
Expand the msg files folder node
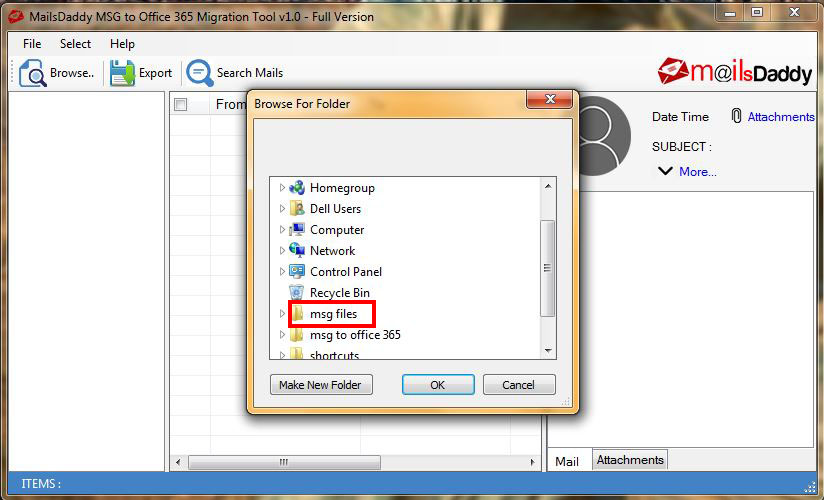282,314
